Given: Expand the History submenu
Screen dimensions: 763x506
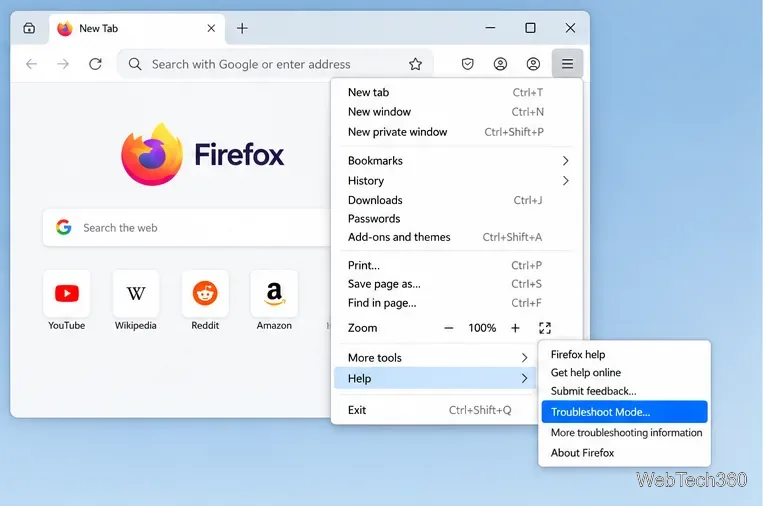Looking at the screenshot, I should click(456, 181).
